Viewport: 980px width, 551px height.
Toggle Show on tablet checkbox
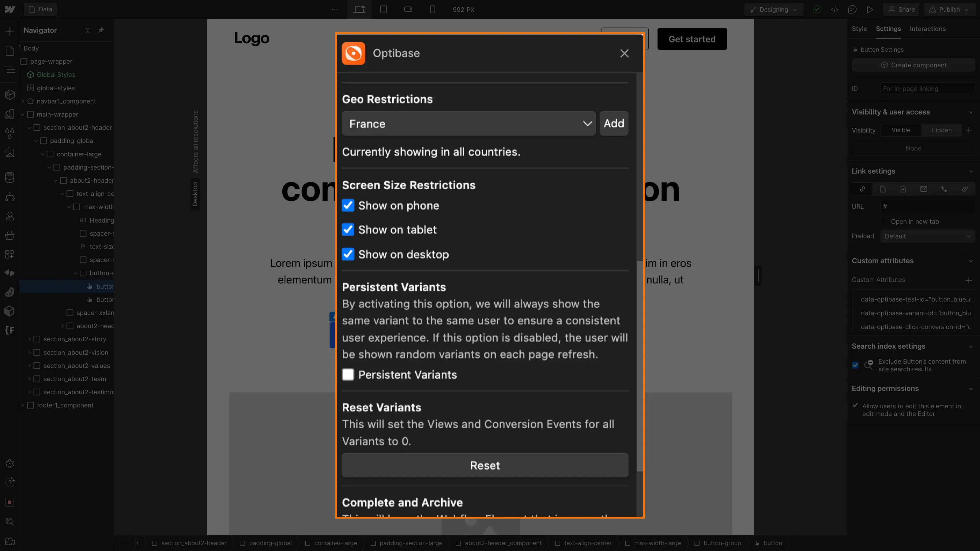(x=348, y=229)
